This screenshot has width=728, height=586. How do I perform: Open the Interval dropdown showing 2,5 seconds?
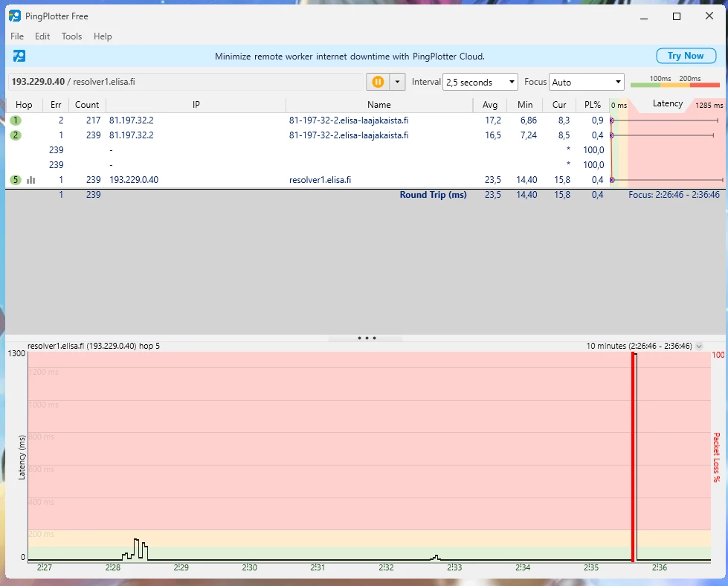480,83
